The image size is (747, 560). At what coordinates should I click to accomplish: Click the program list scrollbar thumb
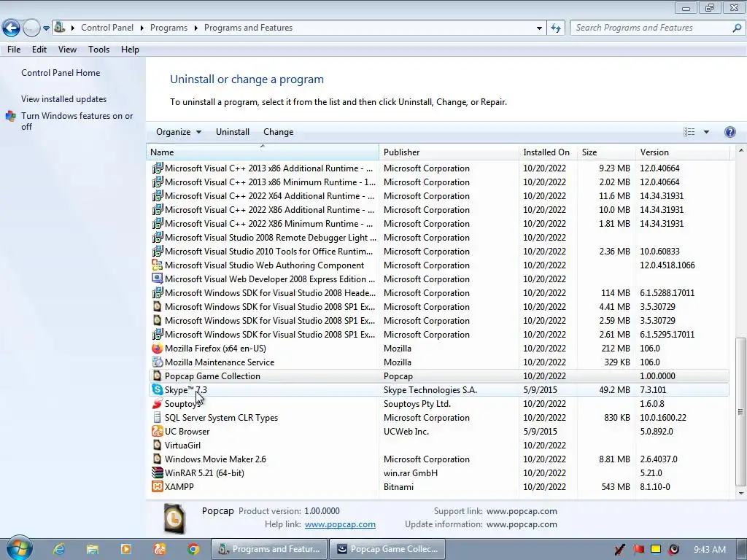coord(741,411)
